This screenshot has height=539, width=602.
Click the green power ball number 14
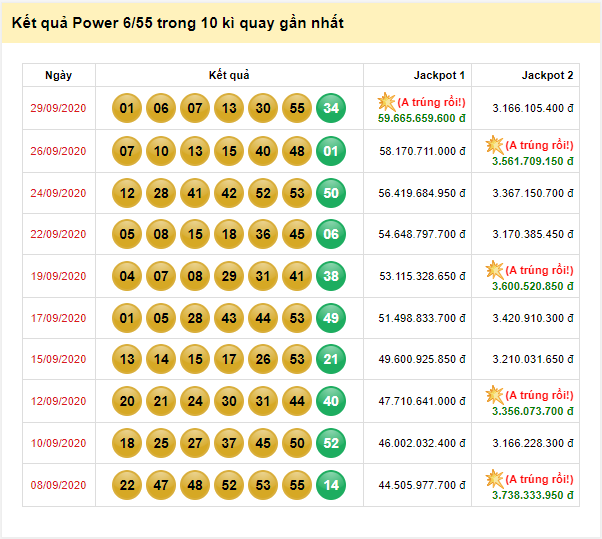[331, 485]
